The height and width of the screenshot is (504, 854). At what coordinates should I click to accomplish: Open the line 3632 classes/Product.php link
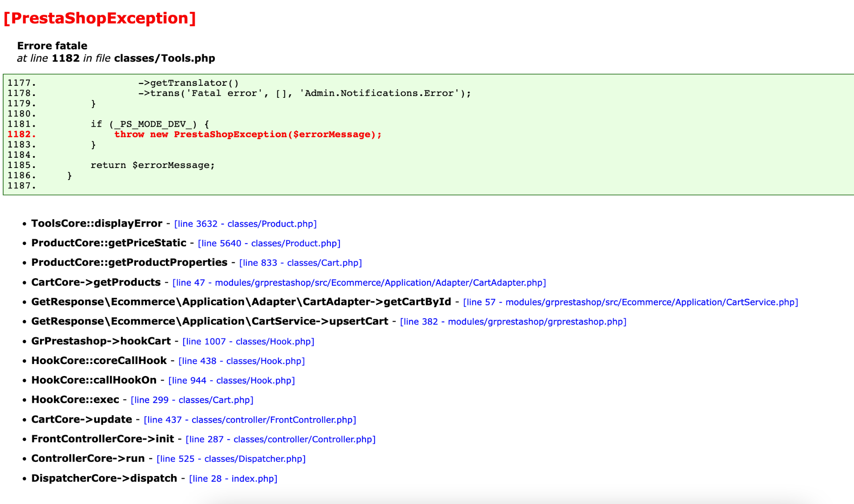click(x=245, y=224)
